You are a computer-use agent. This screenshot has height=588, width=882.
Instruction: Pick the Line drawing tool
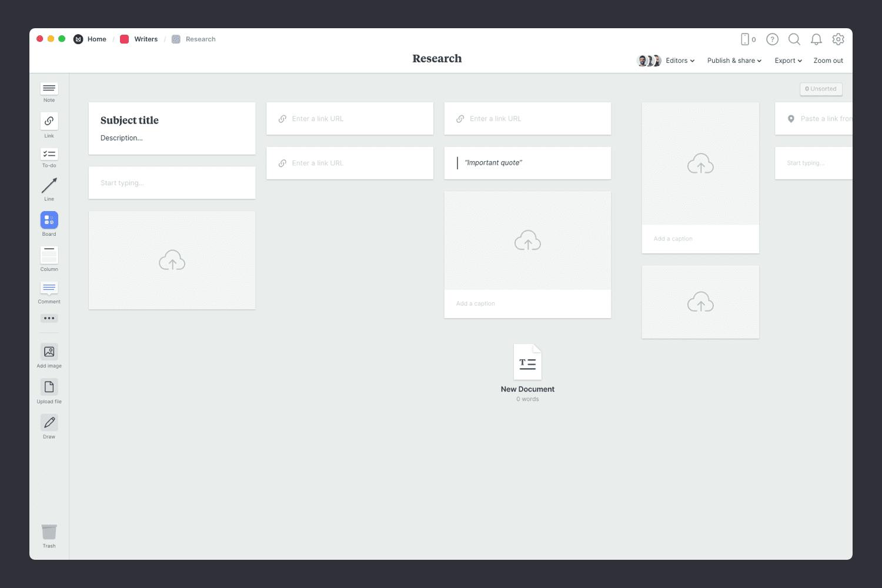[x=49, y=186]
